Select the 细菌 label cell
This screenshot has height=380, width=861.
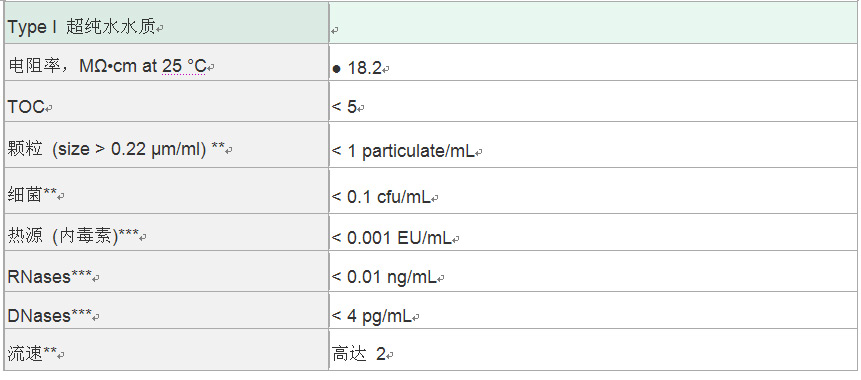point(167,191)
